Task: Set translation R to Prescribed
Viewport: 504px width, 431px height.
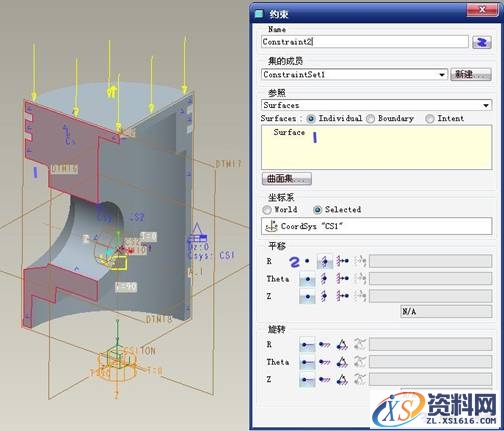Action: (x=342, y=261)
